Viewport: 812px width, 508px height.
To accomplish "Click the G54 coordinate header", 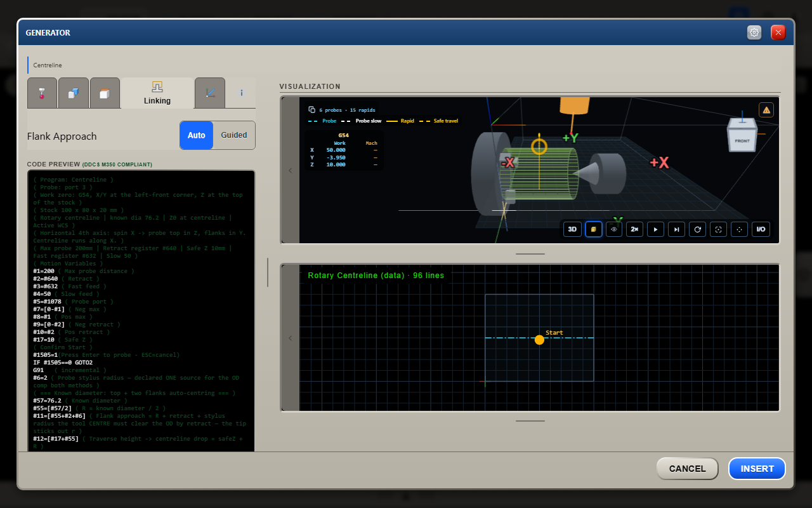I will [343, 135].
